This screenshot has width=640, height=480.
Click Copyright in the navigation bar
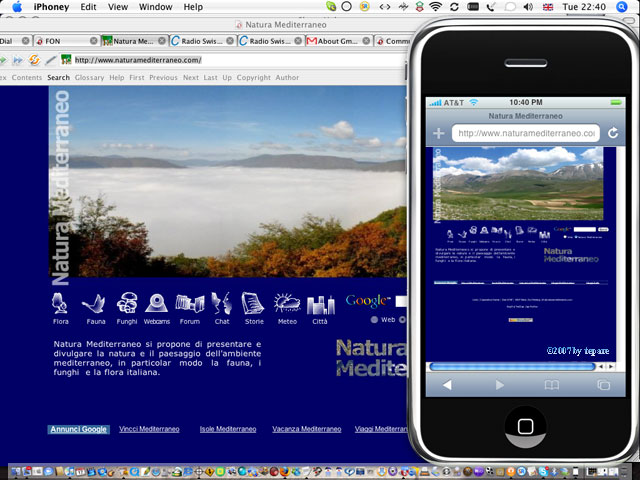pos(253,78)
